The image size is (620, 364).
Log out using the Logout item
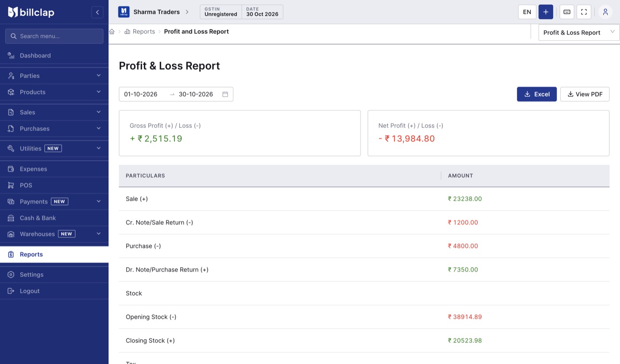(x=54, y=291)
